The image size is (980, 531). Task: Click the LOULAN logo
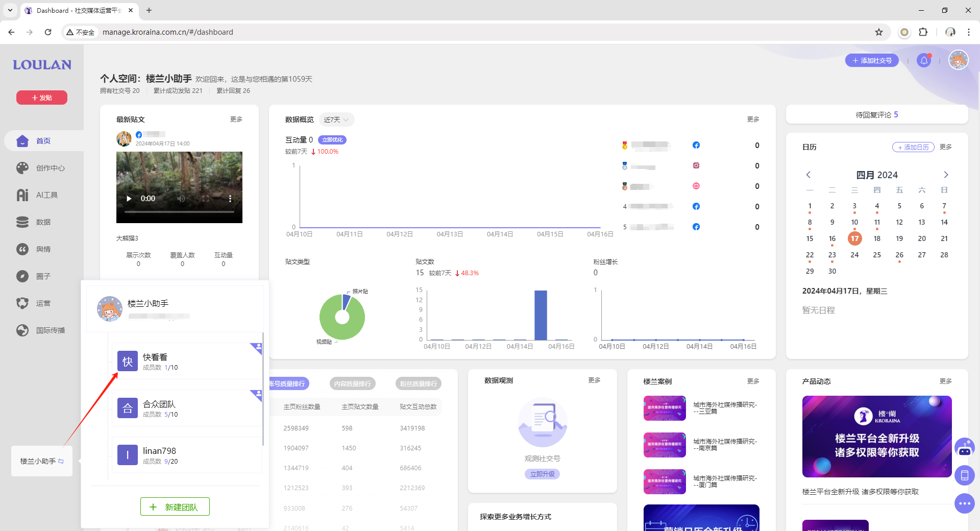click(x=42, y=65)
